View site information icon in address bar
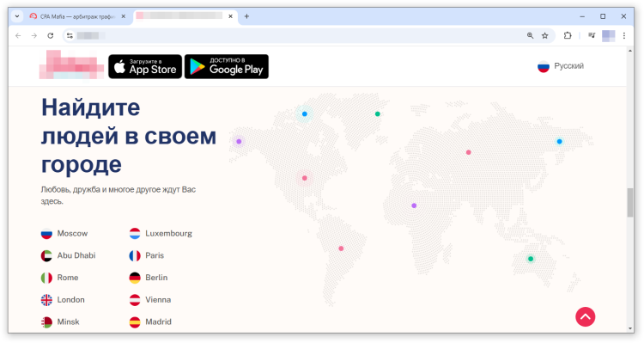This screenshot has width=644, height=343. (70, 36)
